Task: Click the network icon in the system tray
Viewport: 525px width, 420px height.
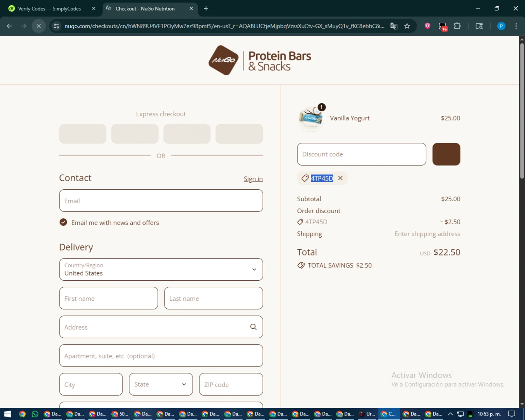Action: [460, 414]
